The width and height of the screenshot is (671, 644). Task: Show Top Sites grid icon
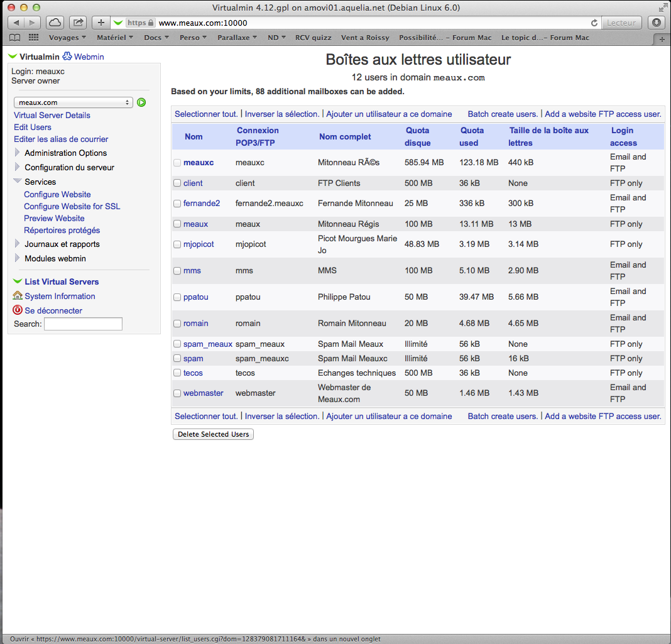(x=33, y=38)
